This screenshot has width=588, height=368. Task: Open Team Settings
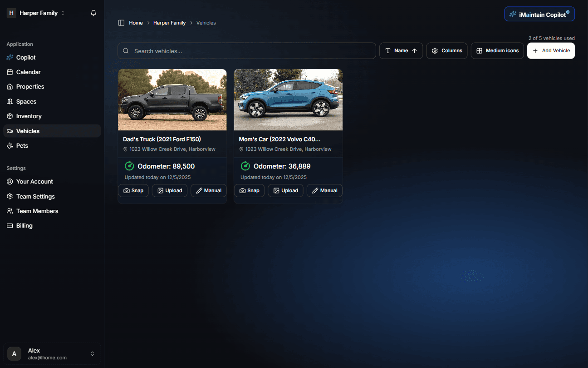(x=52, y=197)
